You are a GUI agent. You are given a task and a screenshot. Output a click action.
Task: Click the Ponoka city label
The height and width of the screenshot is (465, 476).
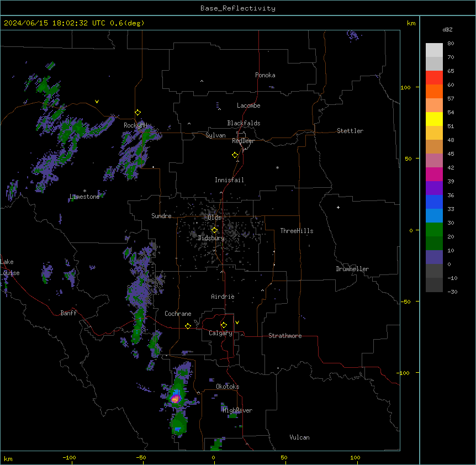265,75
